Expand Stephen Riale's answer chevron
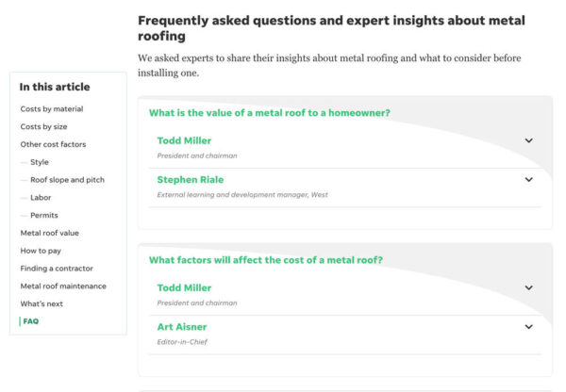This screenshot has width=566, height=392. pyautogui.click(x=528, y=180)
